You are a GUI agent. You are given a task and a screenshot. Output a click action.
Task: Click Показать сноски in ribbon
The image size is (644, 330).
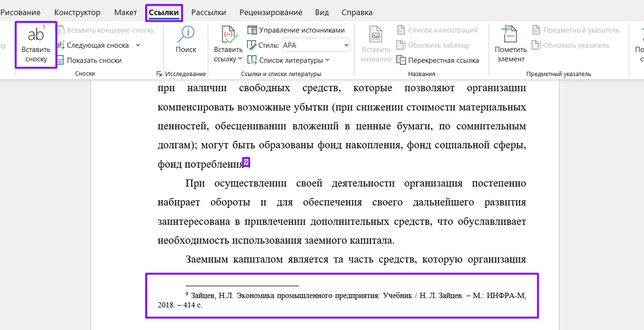[x=94, y=61]
